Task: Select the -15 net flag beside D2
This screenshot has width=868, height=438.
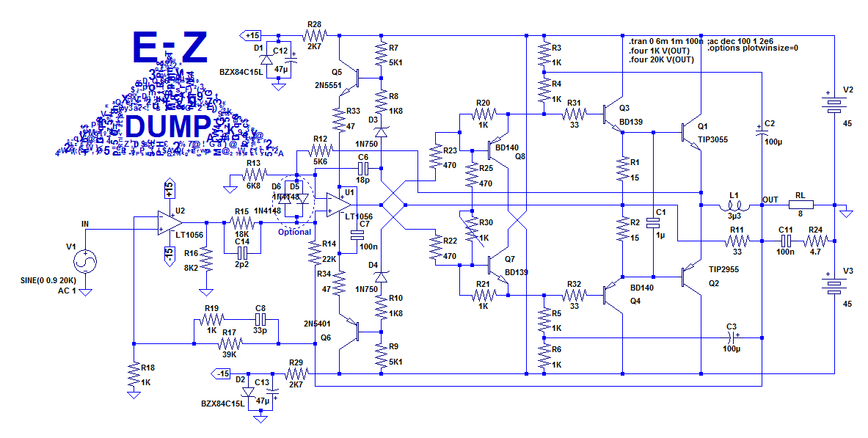Action: pyautogui.click(x=222, y=373)
